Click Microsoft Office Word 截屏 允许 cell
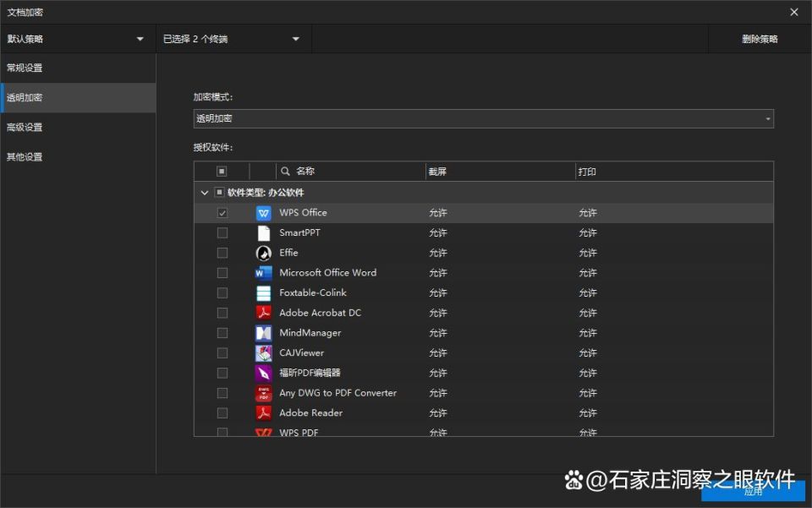812x508 pixels. click(x=437, y=273)
